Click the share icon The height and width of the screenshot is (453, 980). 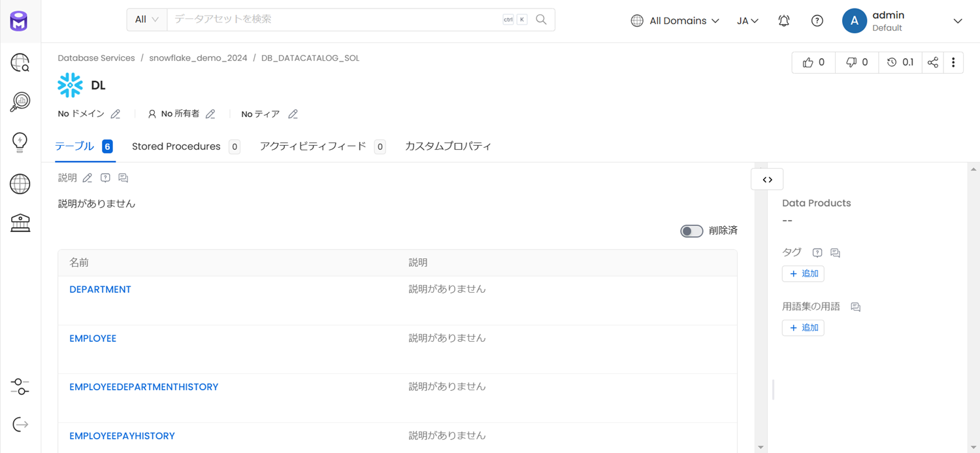[933, 63]
